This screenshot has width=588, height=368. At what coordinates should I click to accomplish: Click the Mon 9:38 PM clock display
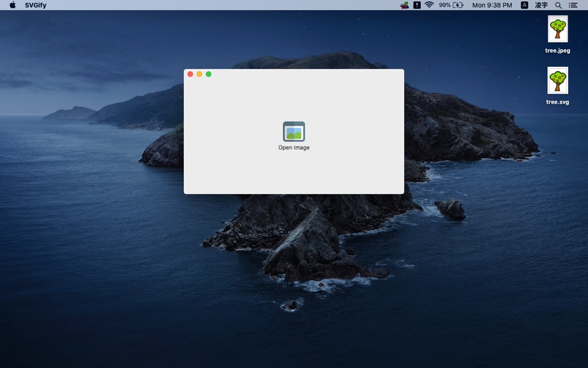(492, 5)
